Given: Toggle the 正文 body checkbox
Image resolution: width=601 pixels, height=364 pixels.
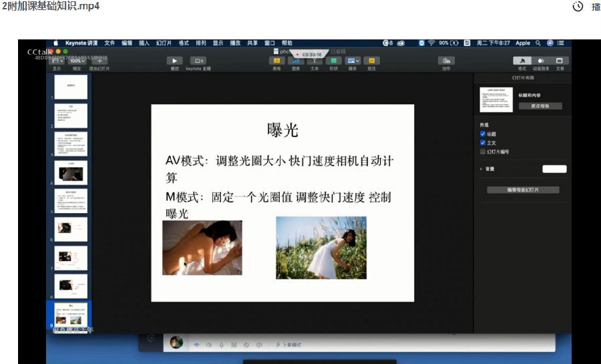Looking at the screenshot, I should (483, 142).
